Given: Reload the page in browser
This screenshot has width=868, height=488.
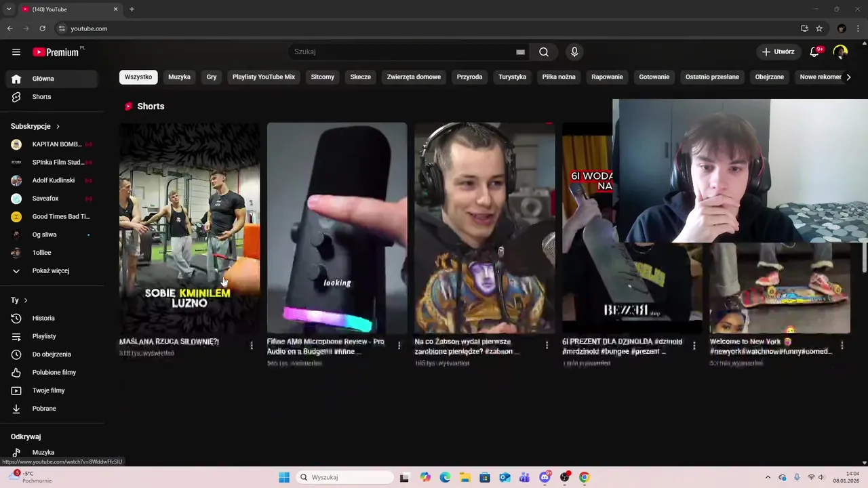Looking at the screenshot, I should pos(42,28).
